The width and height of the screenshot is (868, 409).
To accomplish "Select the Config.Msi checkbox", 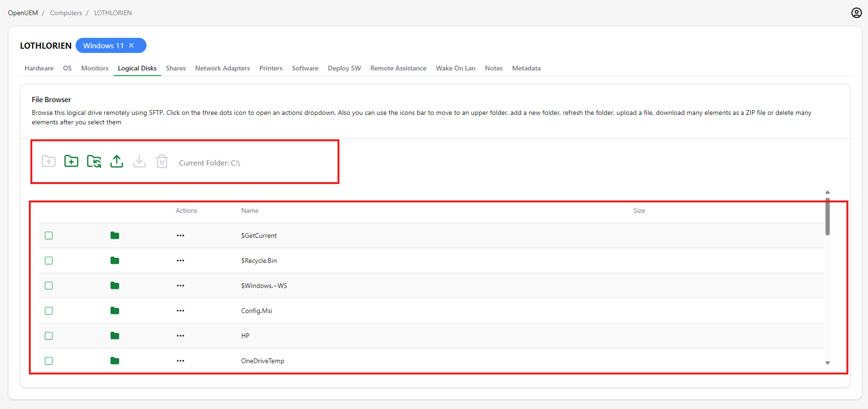I will [49, 311].
